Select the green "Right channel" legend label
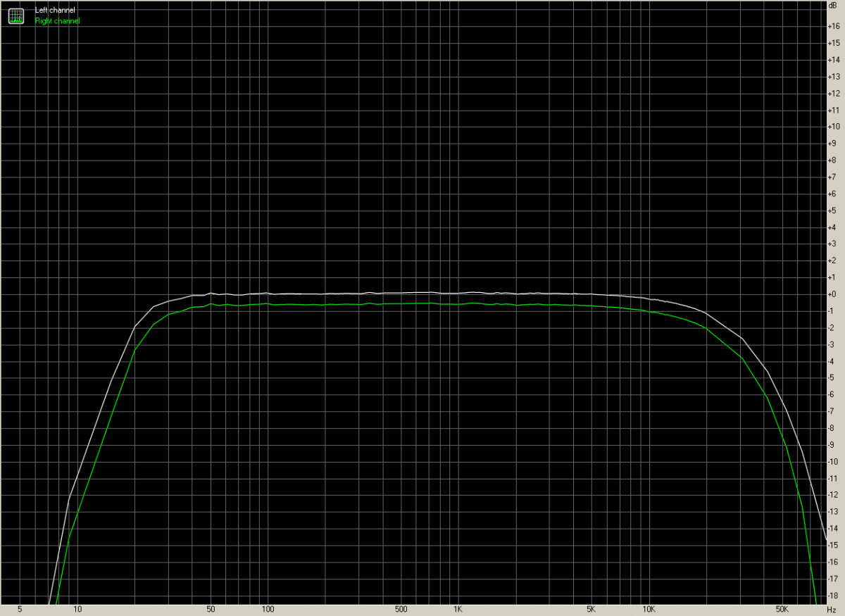Screen dimensions: 845x616 click(58, 21)
